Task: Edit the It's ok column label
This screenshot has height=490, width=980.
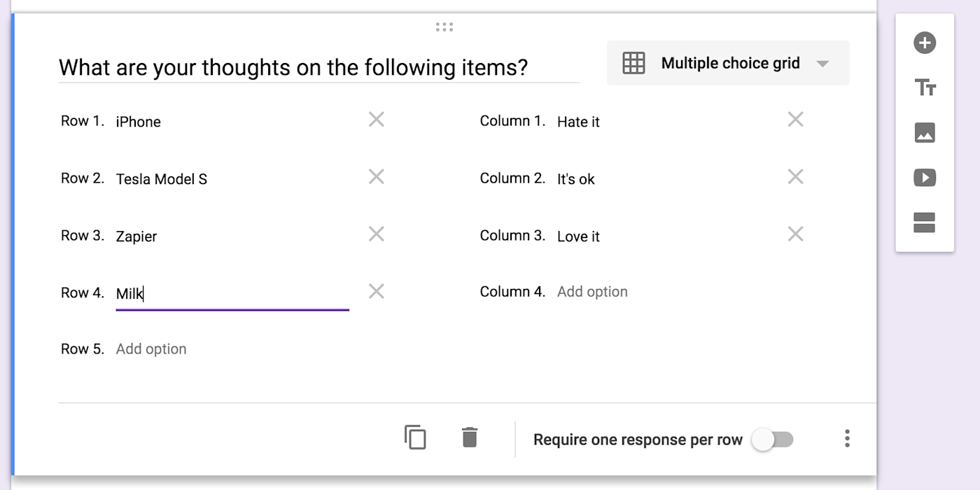Action: pos(576,179)
